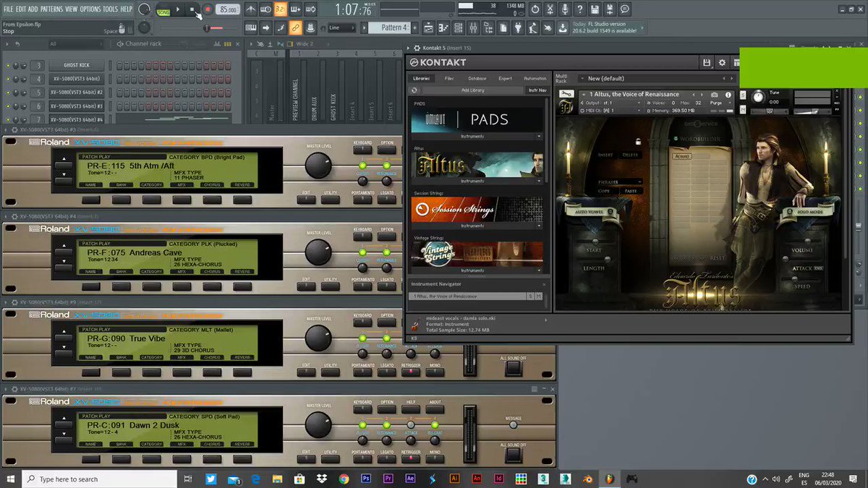Image resolution: width=868 pixels, height=488 pixels.
Task: Expand Instruments dropdown under Altus library
Action: point(477,181)
